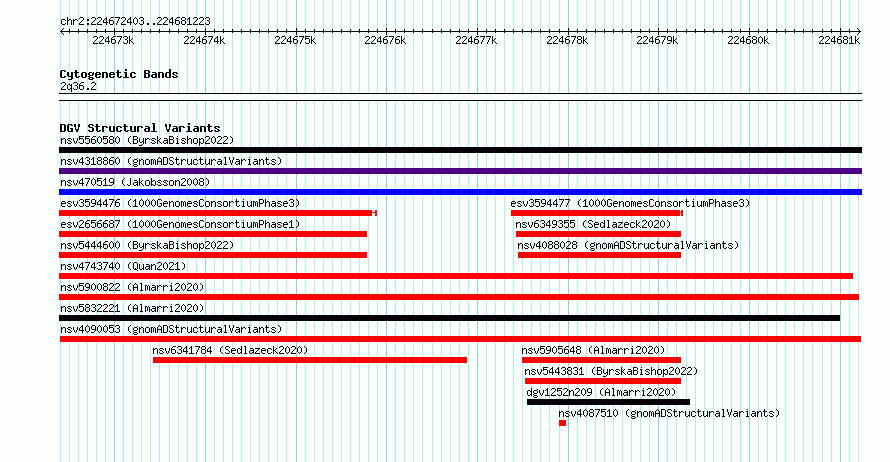
Task: Click the Cytogenetic Bands track title
Action: pos(119,74)
